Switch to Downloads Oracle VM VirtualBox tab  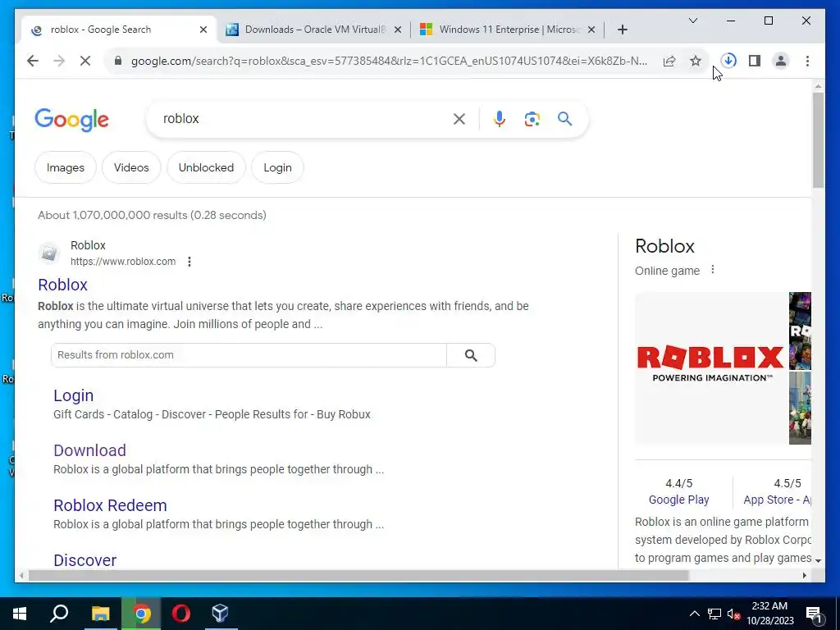[x=313, y=30]
